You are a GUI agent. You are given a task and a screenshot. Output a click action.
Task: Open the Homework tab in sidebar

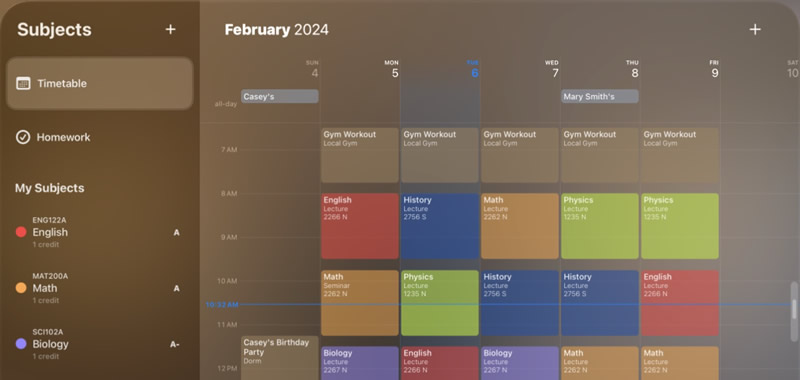[99, 137]
